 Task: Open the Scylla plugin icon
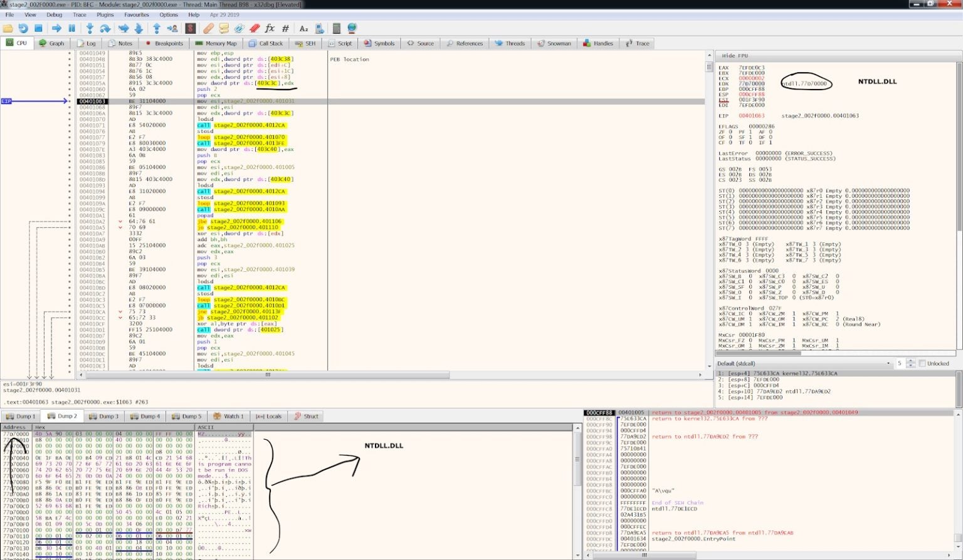[x=191, y=28]
